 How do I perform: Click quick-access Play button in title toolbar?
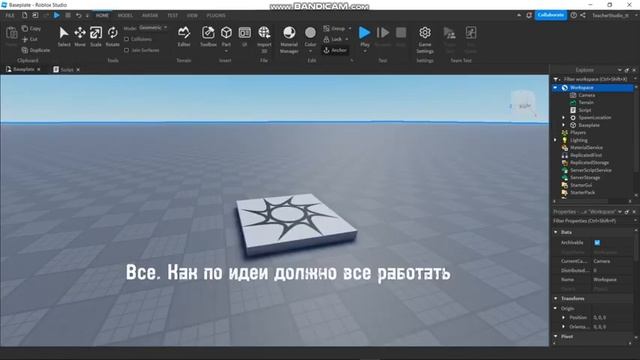tap(57, 16)
